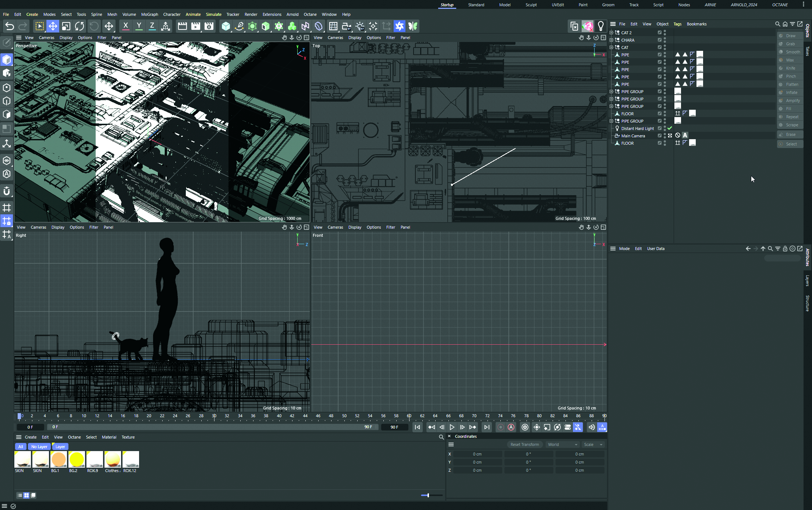Open the Scale mode dropdown

point(593,444)
